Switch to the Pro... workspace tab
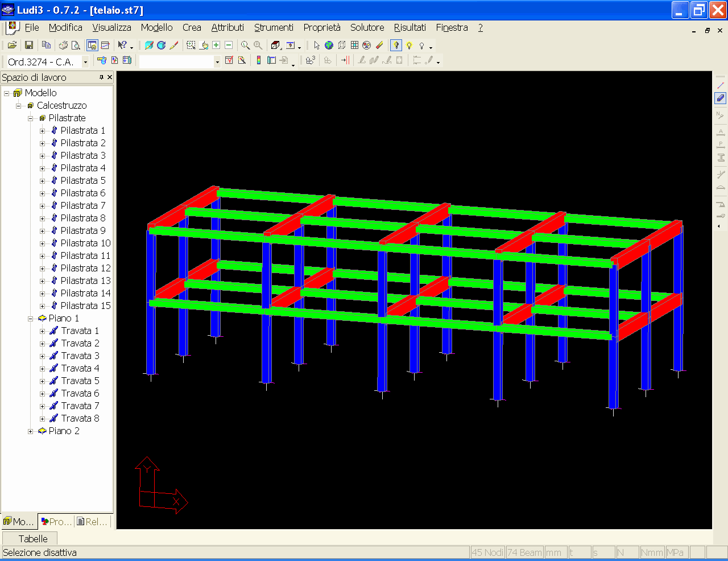Screen dimensions: 728x561 click(56, 521)
